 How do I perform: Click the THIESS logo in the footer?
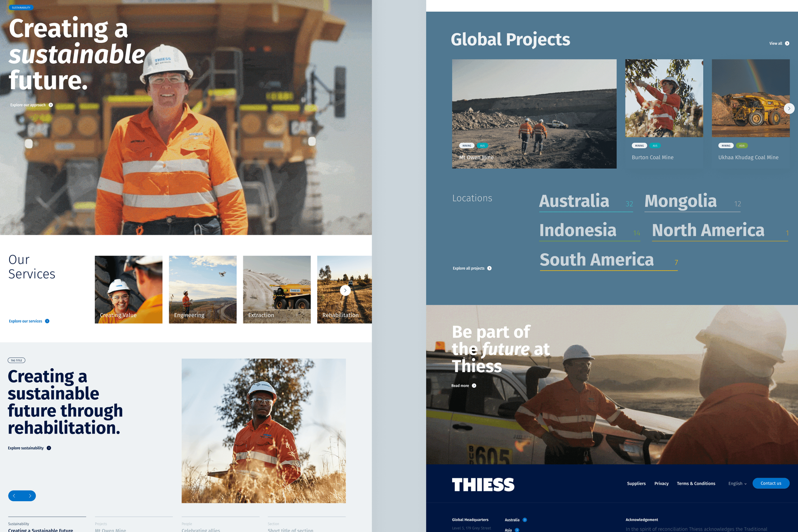click(x=483, y=485)
